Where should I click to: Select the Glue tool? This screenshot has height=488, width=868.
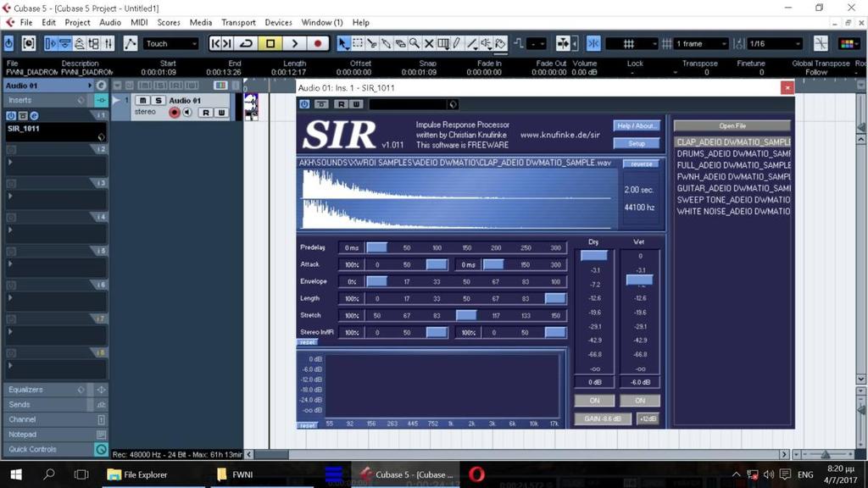point(387,44)
